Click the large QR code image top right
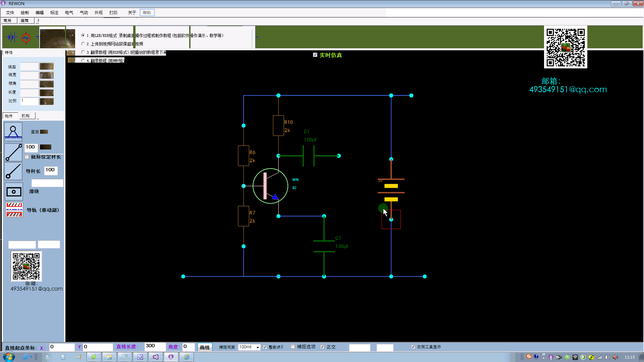 (566, 48)
